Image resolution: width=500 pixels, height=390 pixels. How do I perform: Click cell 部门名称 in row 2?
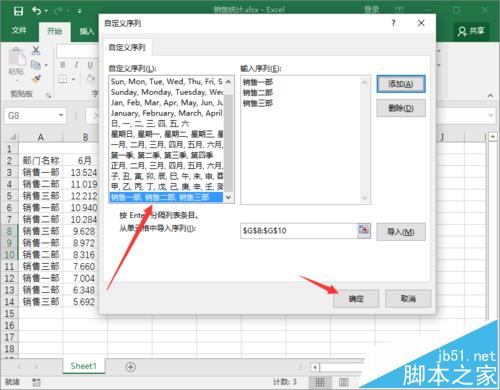[41, 161]
